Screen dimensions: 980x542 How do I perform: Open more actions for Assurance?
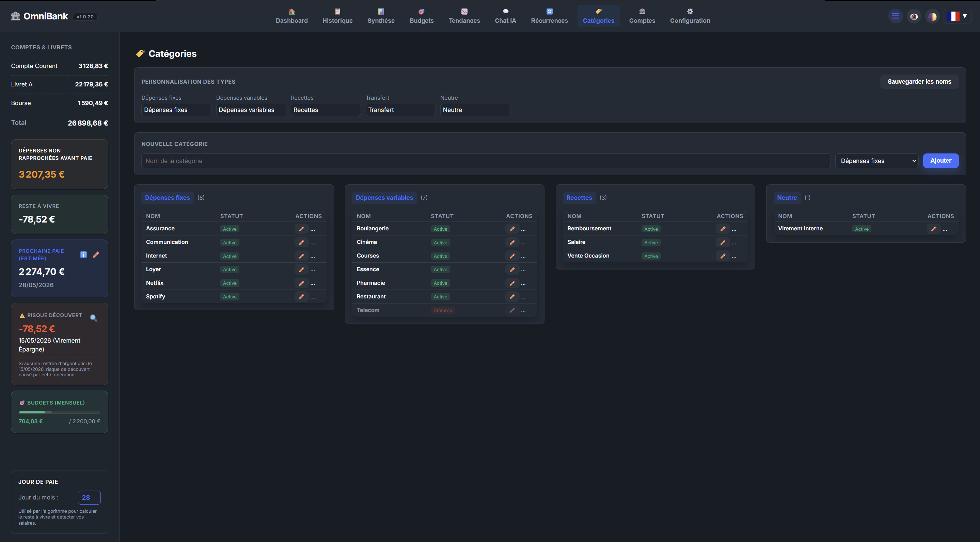[x=313, y=229]
